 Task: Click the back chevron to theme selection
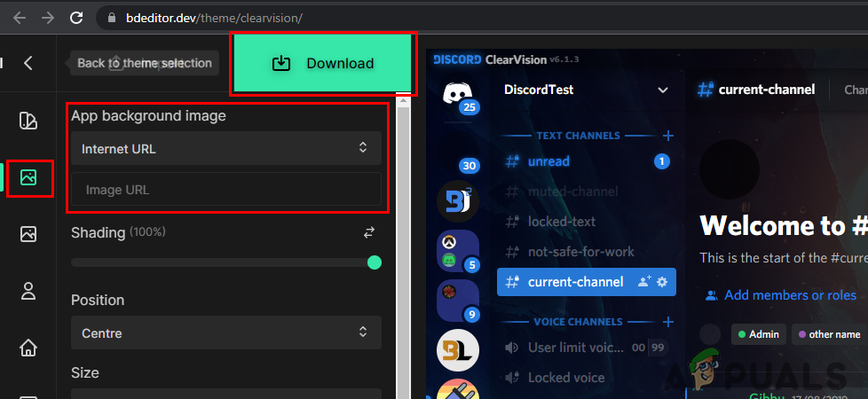coord(28,63)
